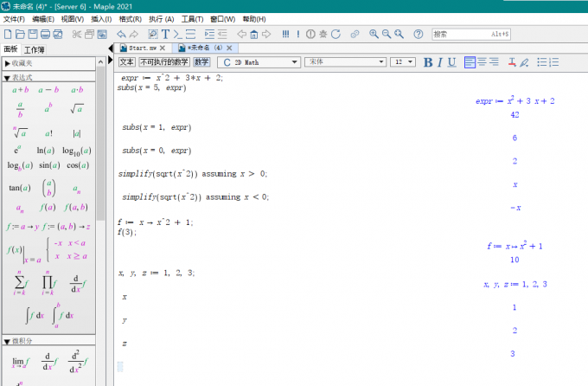Indent section using the indent icon
588x386 pixels.
pyautogui.click(x=209, y=34)
